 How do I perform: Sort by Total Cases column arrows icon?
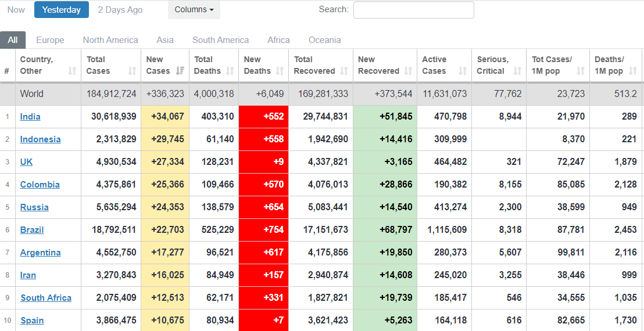click(x=132, y=71)
